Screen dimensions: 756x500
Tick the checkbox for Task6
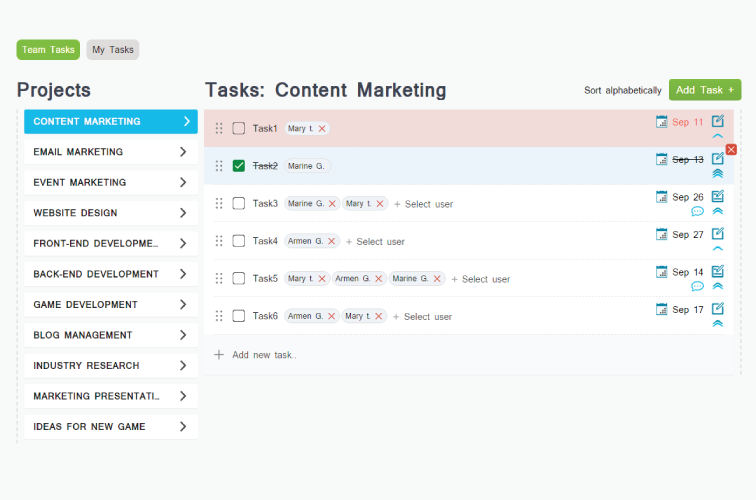pyautogui.click(x=239, y=316)
